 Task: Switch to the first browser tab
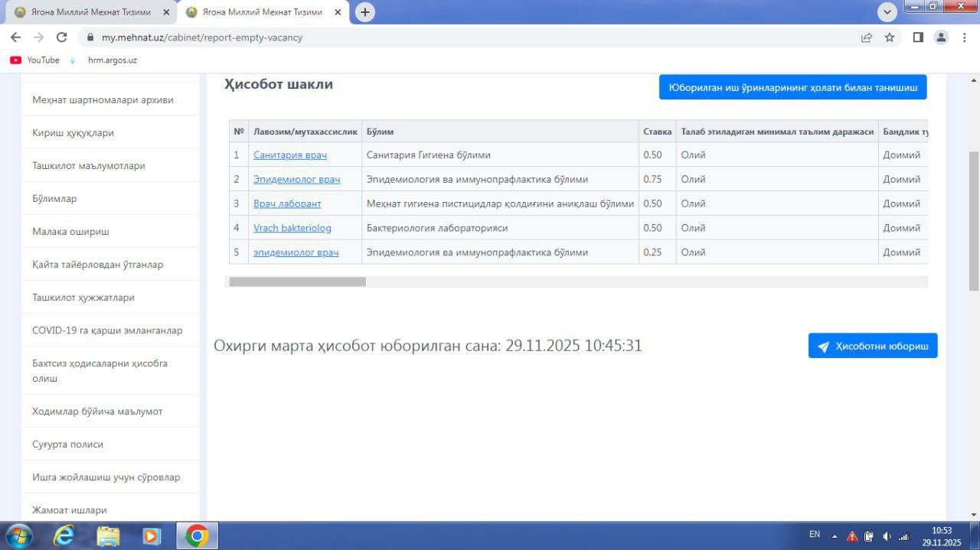point(90,12)
